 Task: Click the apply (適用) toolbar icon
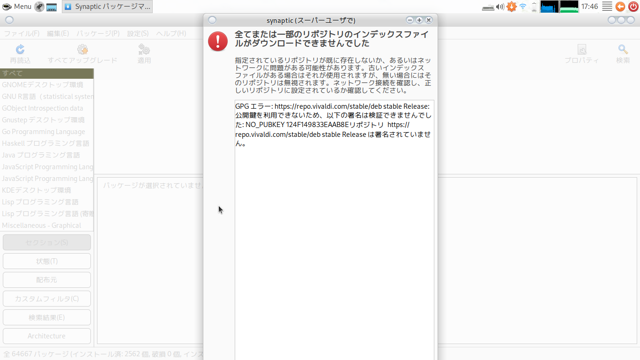coord(144,50)
